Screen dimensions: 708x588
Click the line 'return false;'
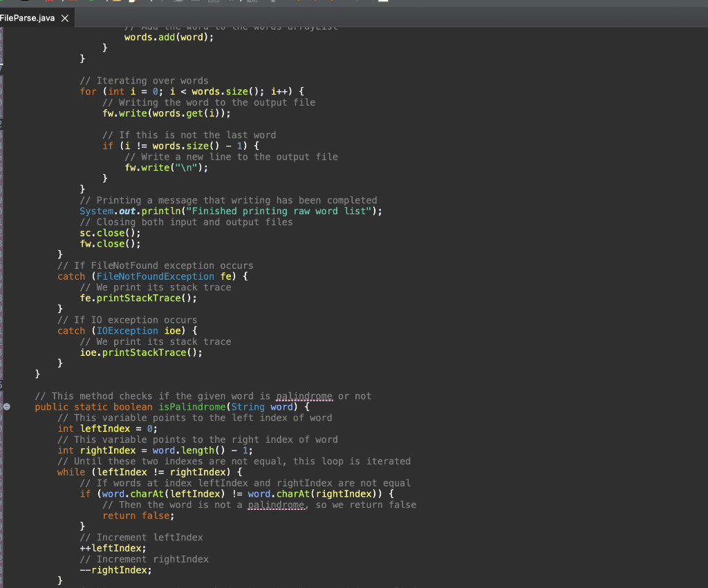tap(138, 516)
